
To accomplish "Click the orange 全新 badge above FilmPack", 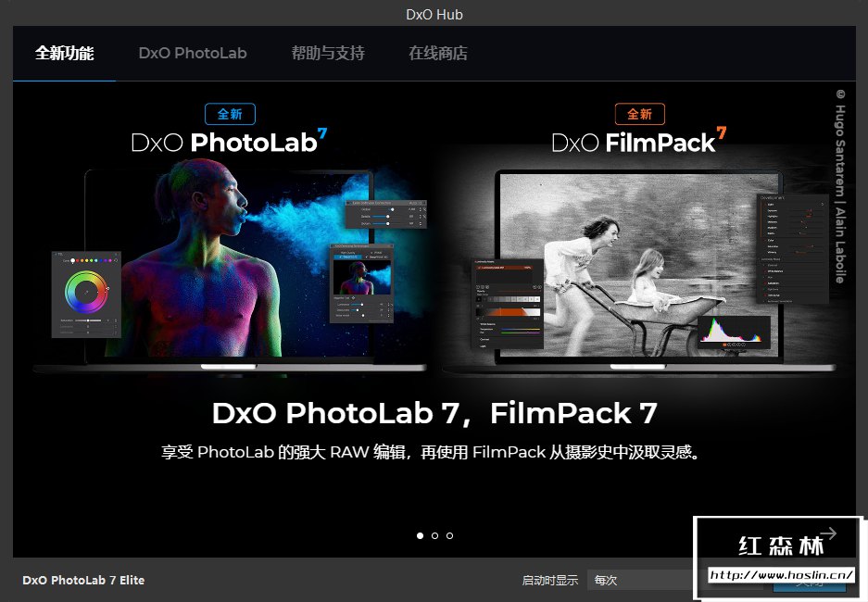I will coord(640,114).
